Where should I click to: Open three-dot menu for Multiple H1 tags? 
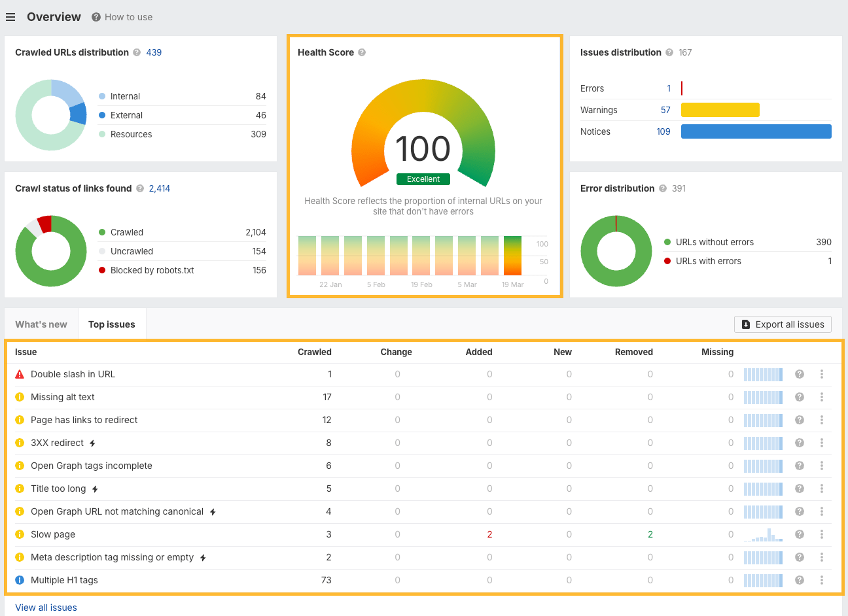click(x=822, y=580)
